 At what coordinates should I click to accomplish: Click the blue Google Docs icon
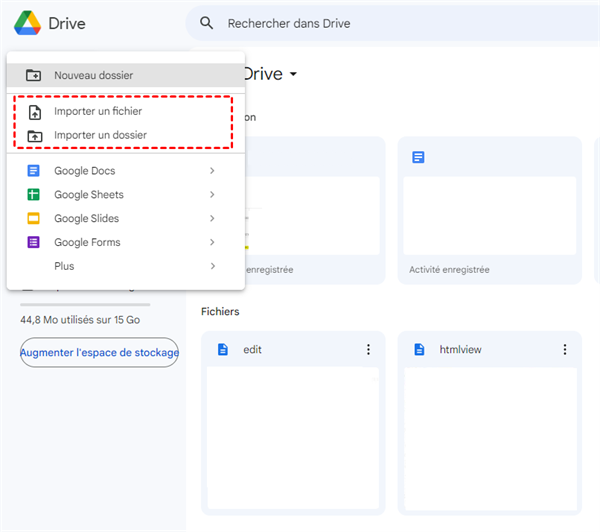33,171
